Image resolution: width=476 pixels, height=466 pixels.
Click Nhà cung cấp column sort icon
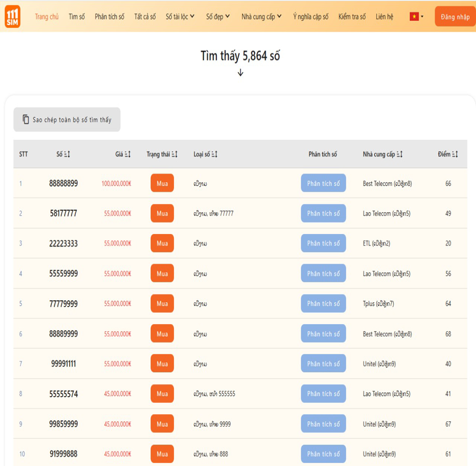point(400,154)
